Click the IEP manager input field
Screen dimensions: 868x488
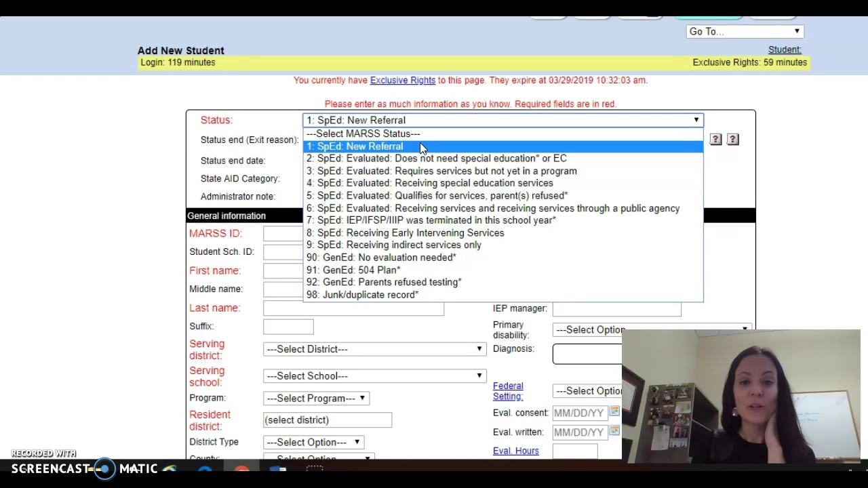tap(616, 308)
